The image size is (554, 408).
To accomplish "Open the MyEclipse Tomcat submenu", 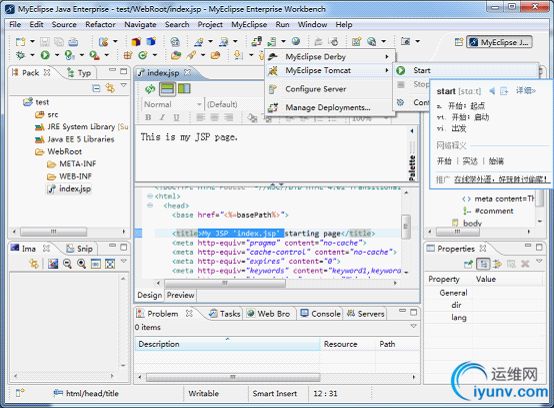I will 329,70.
